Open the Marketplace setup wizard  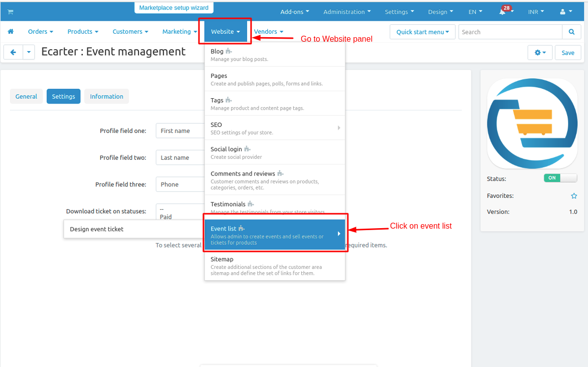tap(174, 8)
